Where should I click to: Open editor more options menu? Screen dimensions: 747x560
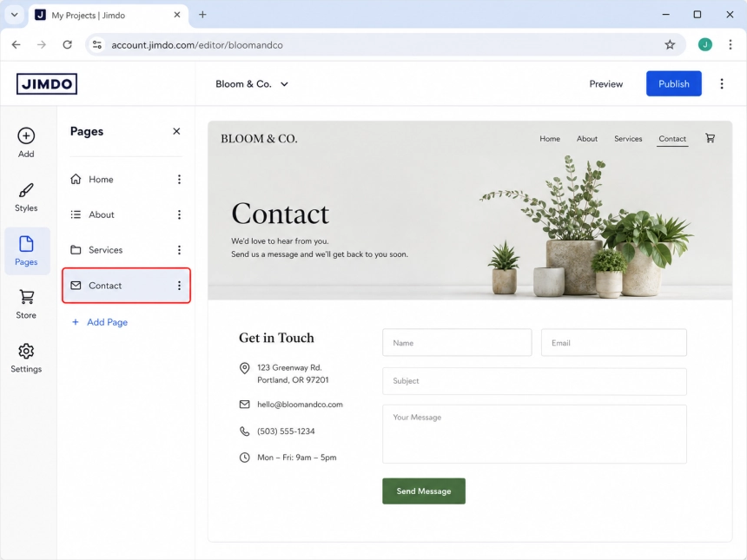pos(721,84)
